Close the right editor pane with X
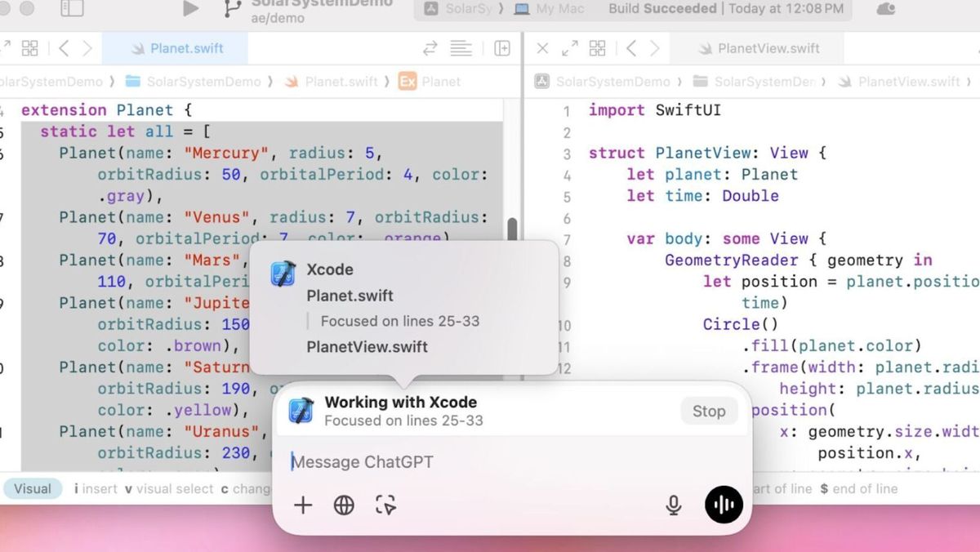This screenshot has width=980, height=552. [542, 48]
